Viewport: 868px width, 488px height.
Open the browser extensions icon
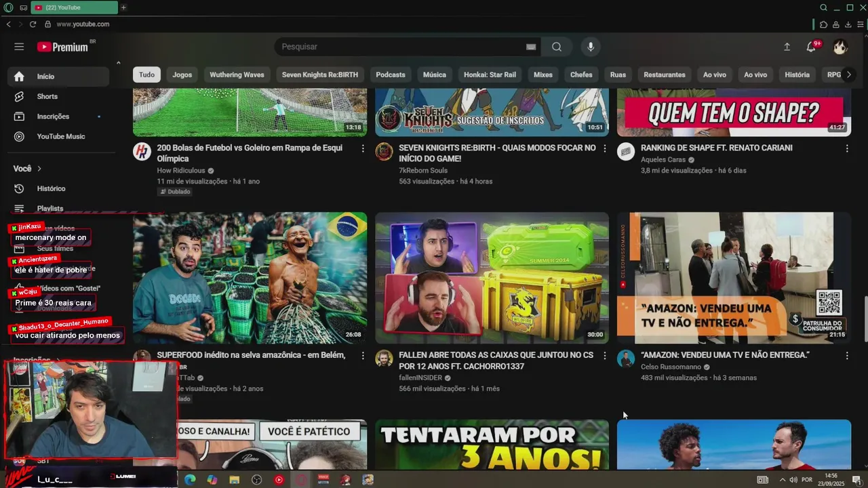pos(823,24)
